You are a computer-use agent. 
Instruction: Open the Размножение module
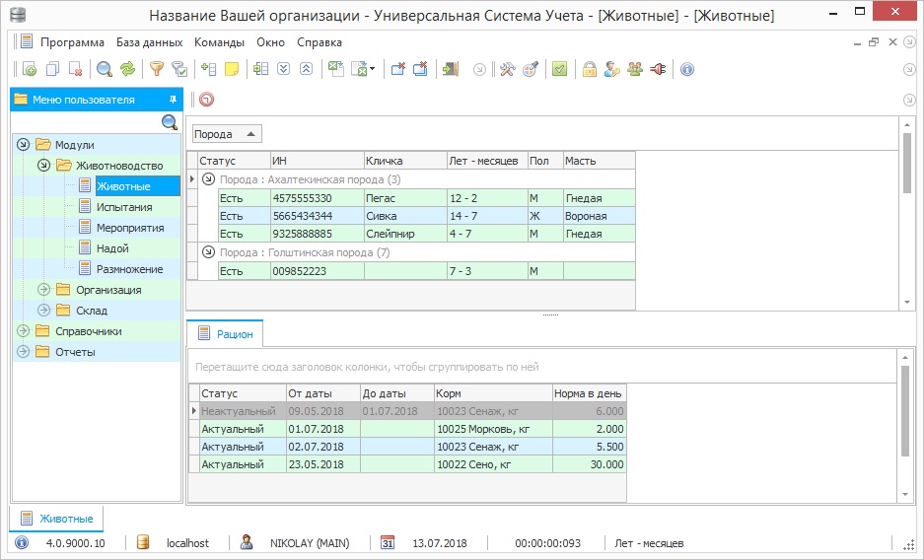click(129, 269)
